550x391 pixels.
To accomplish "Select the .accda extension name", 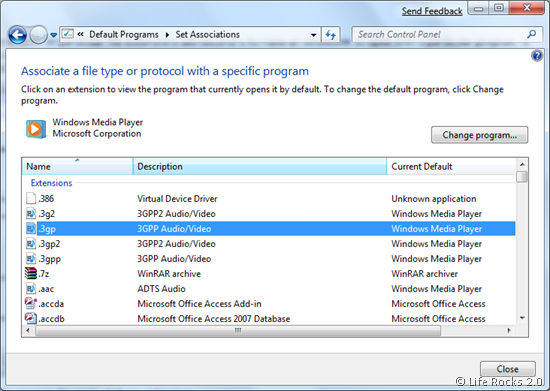I will [x=51, y=304].
